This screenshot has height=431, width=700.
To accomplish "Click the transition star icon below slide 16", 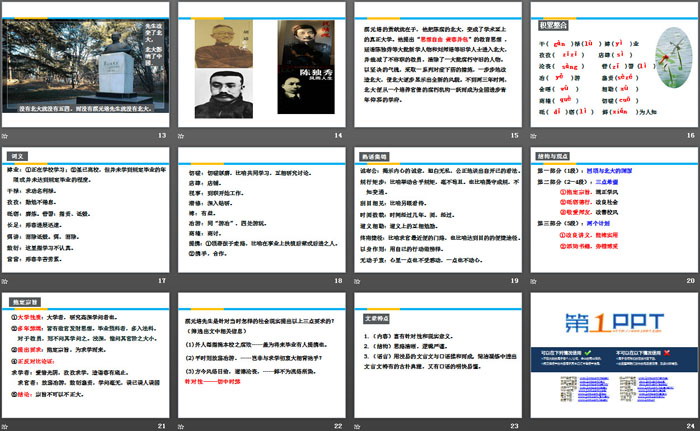I will (529, 136).
